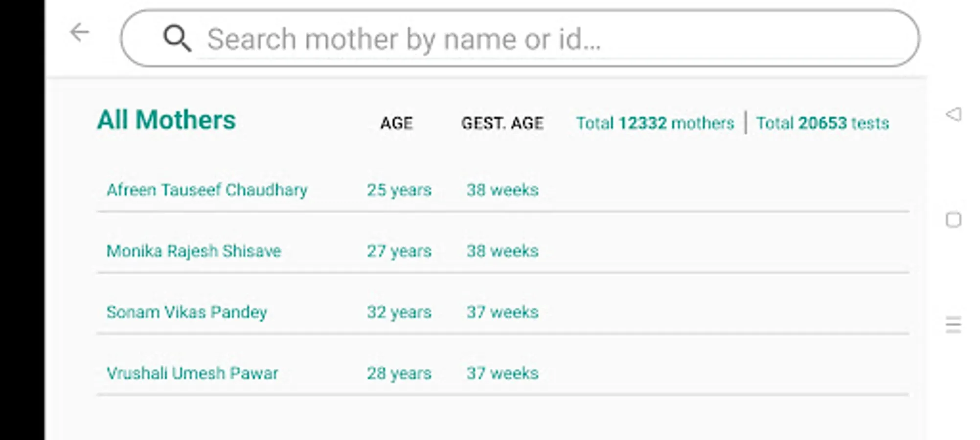Focus the search mother by name field
The height and width of the screenshot is (440, 980).
tap(538, 39)
